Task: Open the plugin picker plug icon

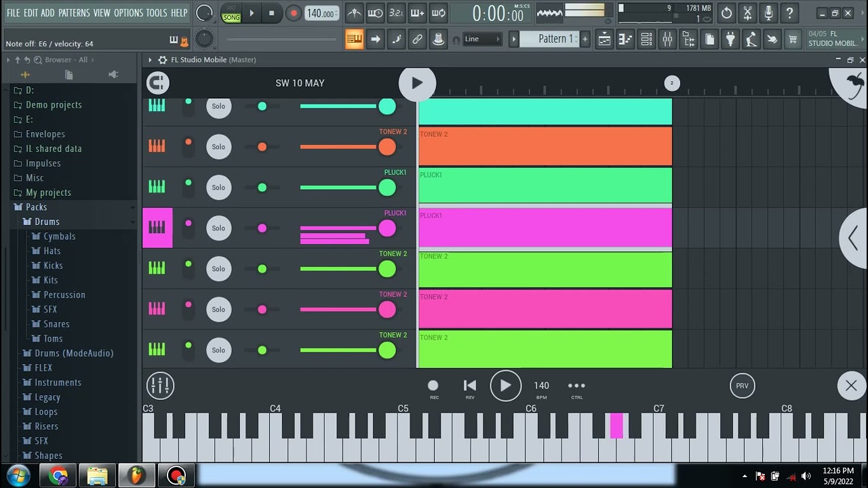Action: (730, 39)
